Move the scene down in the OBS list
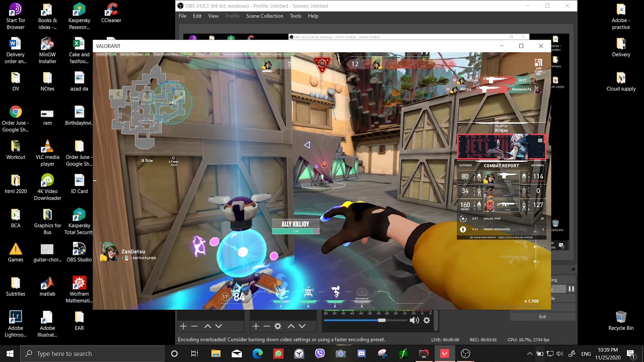 219,326
